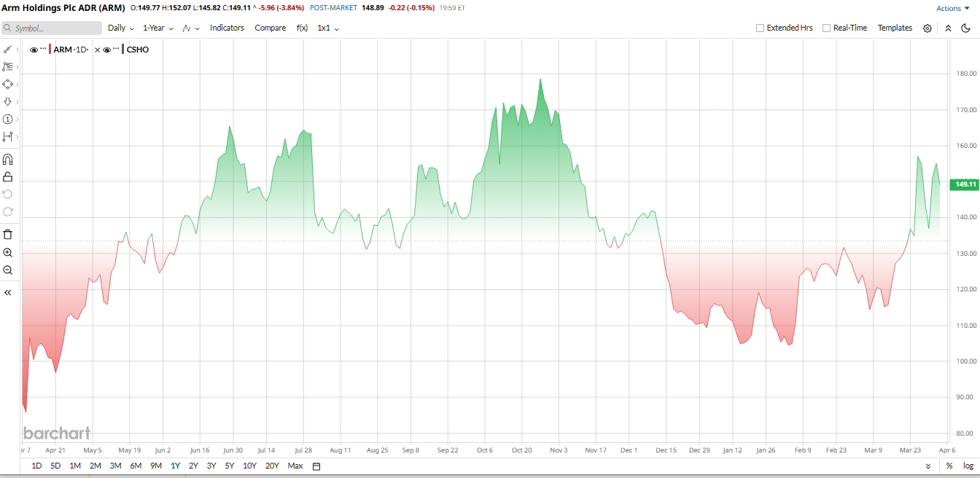Image resolution: width=980 pixels, height=478 pixels.
Task: Set the range to 10Y
Action: [x=249, y=466]
